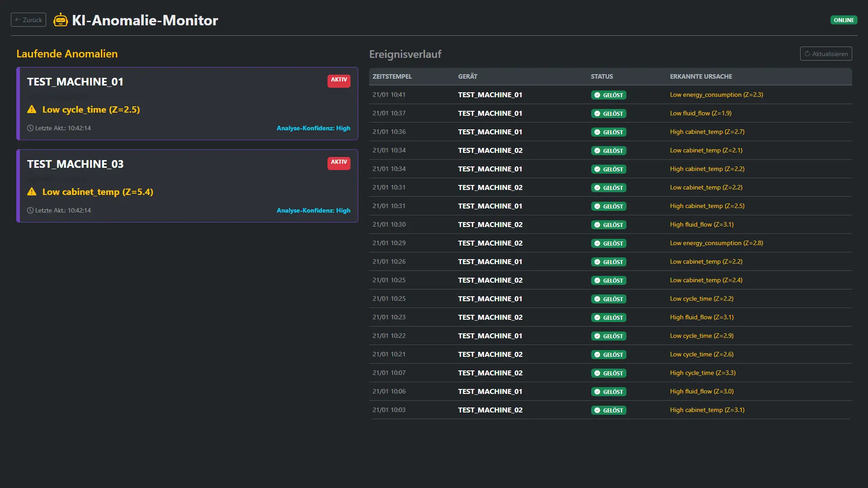868x488 pixels.
Task: Click the Zurück back button
Action: pos(28,20)
